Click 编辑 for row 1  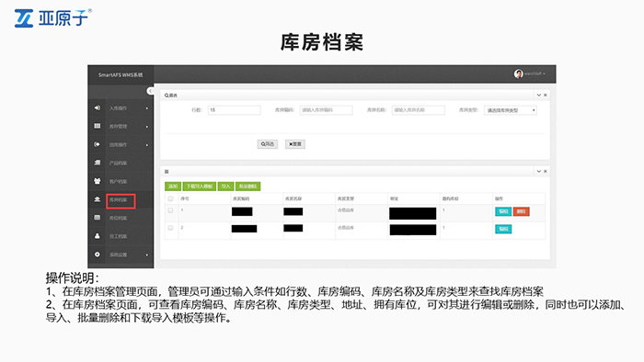503,211
